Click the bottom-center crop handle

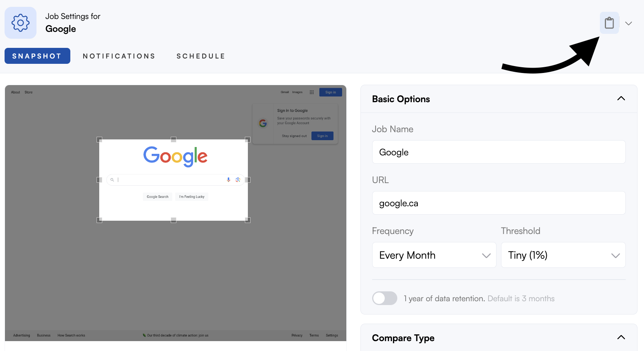click(173, 220)
